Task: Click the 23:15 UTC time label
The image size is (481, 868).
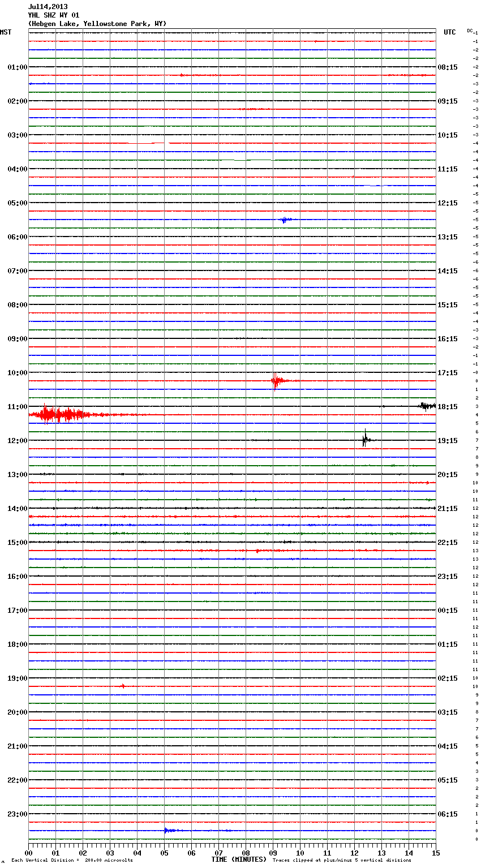Action: [448, 577]
